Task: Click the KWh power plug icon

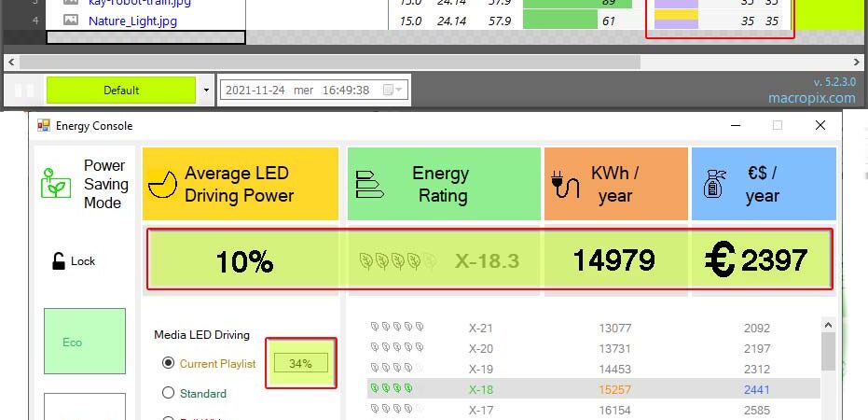Action: 566,184
